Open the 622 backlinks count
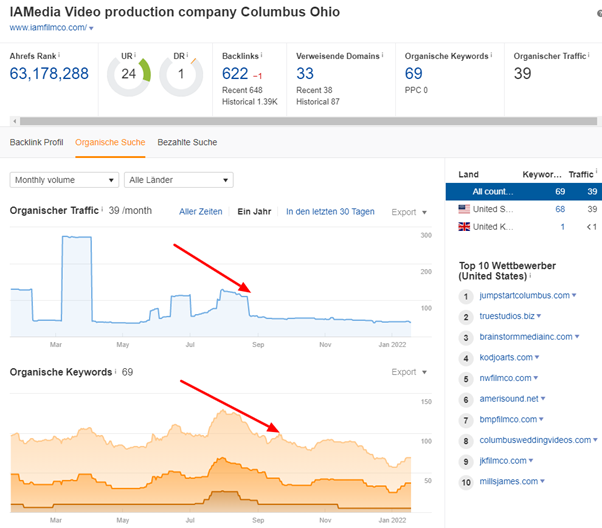 (x=235, y=73)
